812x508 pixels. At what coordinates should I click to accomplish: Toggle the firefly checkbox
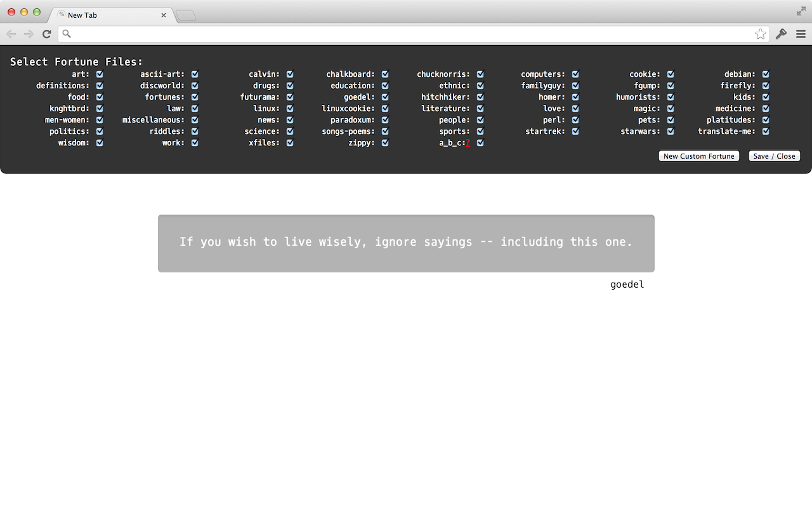pyautogui.click(x=766, y=86)
